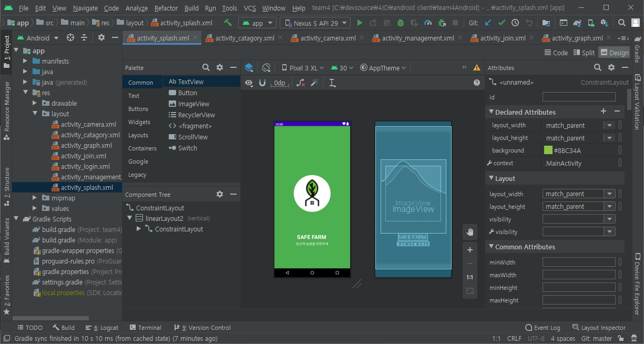Click the Debug app bug icon

tap(401, 23)
